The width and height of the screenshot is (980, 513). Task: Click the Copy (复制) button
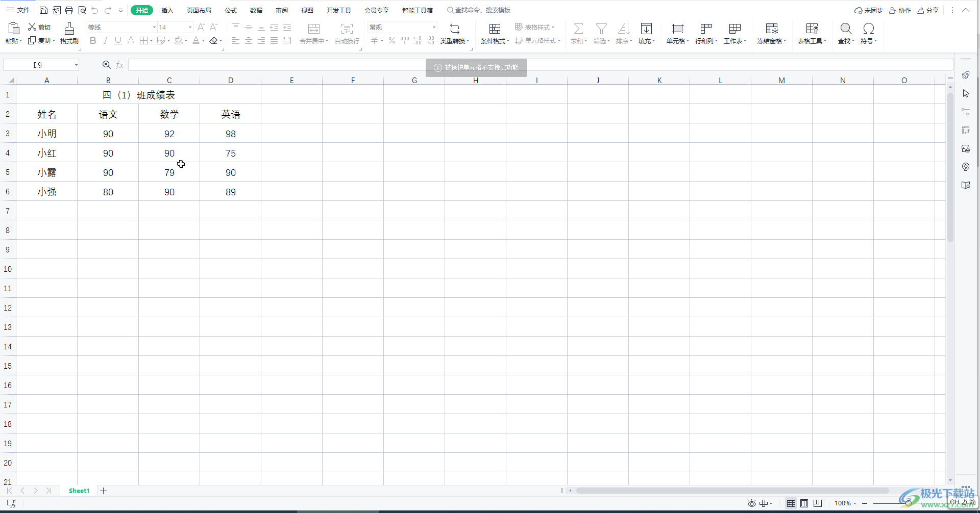41,41
